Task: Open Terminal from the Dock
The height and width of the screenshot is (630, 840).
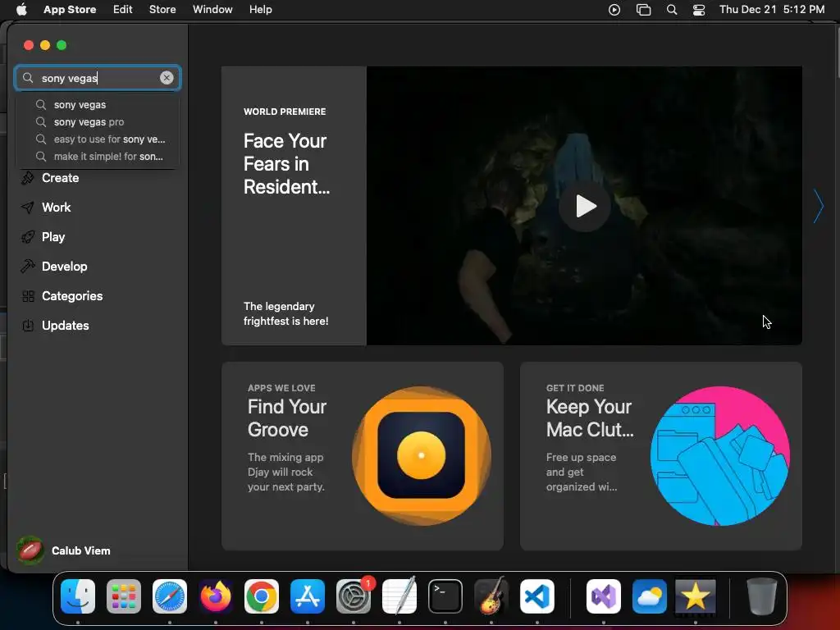Action: (x=445, y=596)
